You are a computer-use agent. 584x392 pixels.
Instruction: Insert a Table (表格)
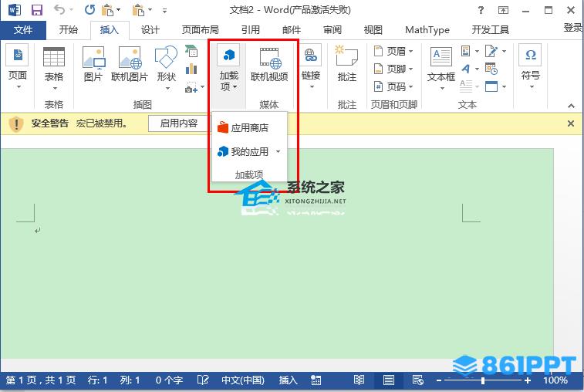[x=54, y=69]
